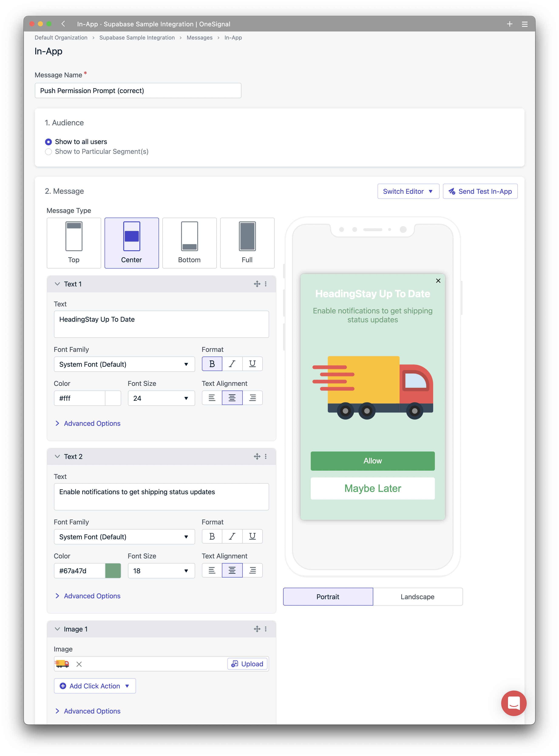Open Text 1 Font Size dropdown
Image resolution: width=559 pixels, height=756 pixels.
click(x=161, y=398)
